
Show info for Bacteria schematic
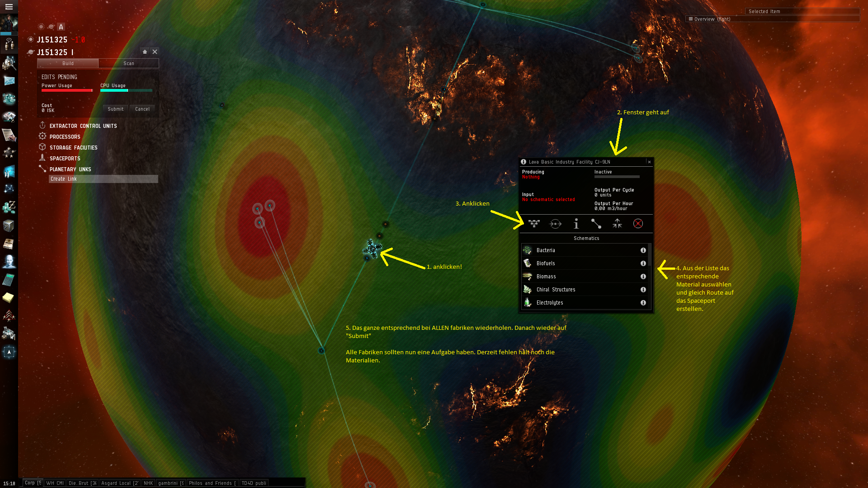643,250
